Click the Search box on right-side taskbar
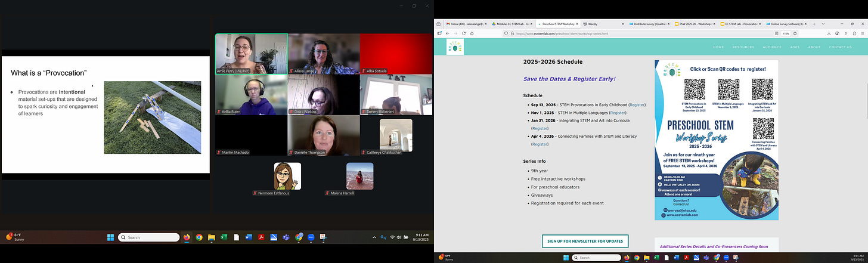The height and width of the screenshot is (263, 868). tap(596, 258)
